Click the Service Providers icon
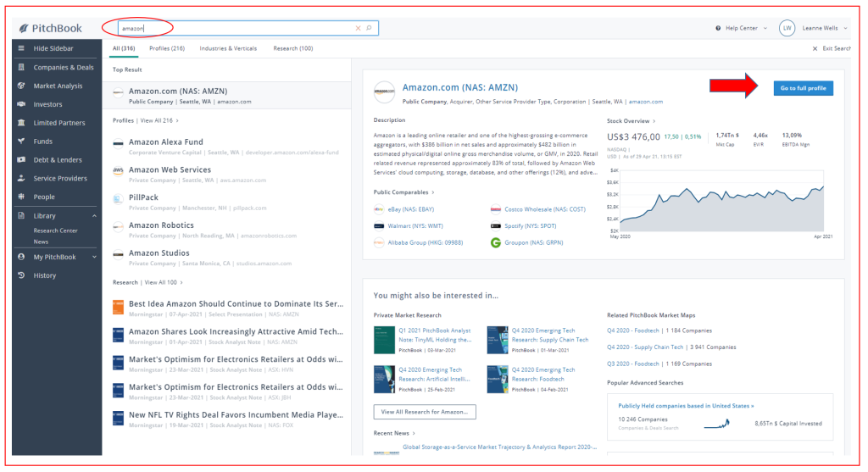Viewport: 868px width, 472px height. click(x=21, y=178)
